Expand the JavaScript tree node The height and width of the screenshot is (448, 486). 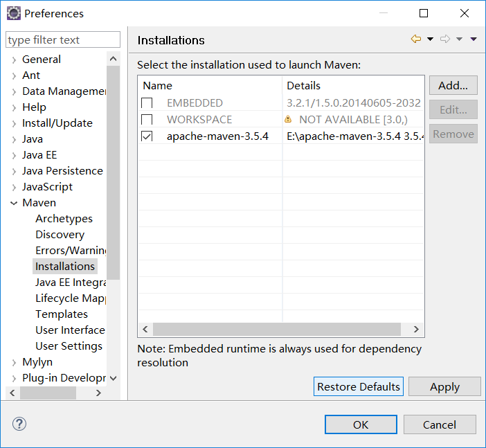pos(14,187)
